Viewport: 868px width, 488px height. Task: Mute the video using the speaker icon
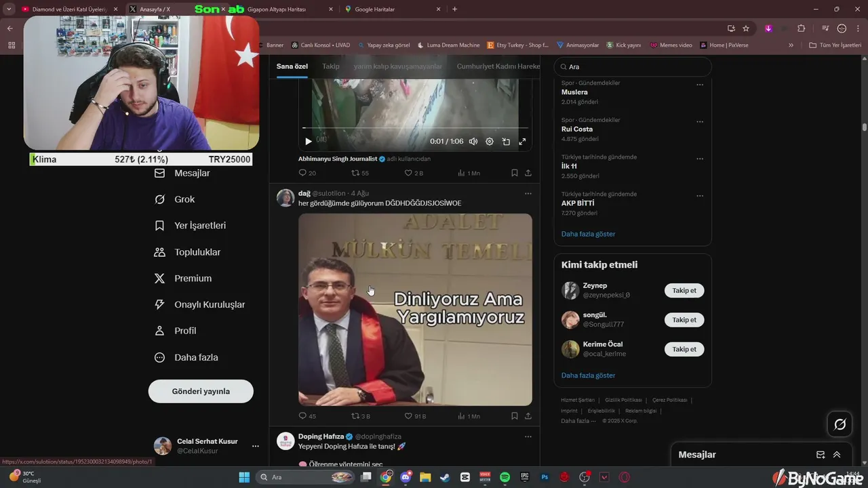pyautogui.click(x=473, y=142)
